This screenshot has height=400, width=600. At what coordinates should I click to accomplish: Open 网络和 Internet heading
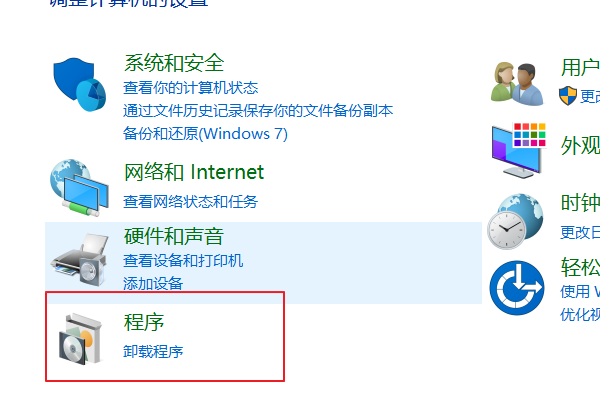[x=194, y=172]
